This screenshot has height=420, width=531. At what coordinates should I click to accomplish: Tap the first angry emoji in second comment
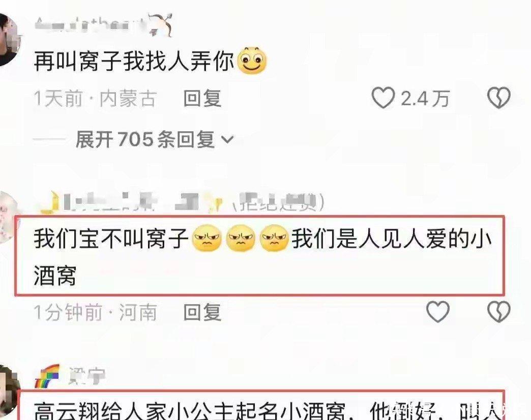[x=206, y=238]
